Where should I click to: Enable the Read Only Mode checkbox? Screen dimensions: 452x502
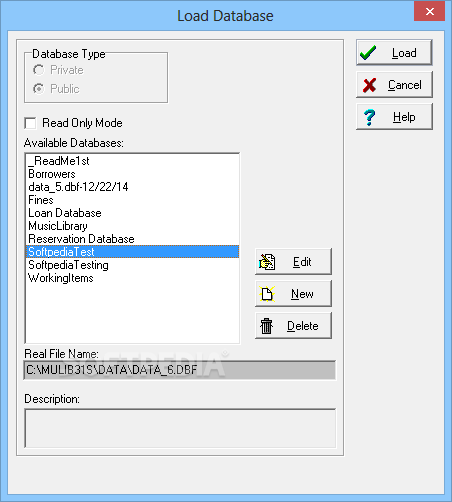tap(30, 123)
